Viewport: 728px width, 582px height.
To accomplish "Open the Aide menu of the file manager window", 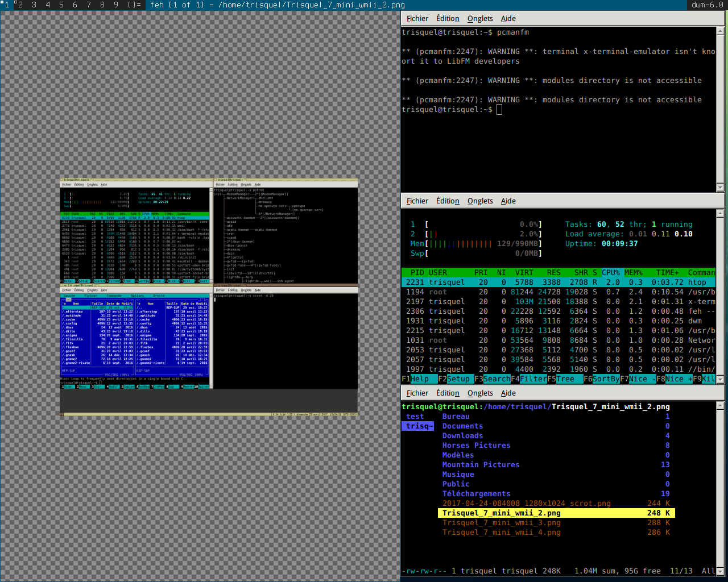I will point(508,393).
